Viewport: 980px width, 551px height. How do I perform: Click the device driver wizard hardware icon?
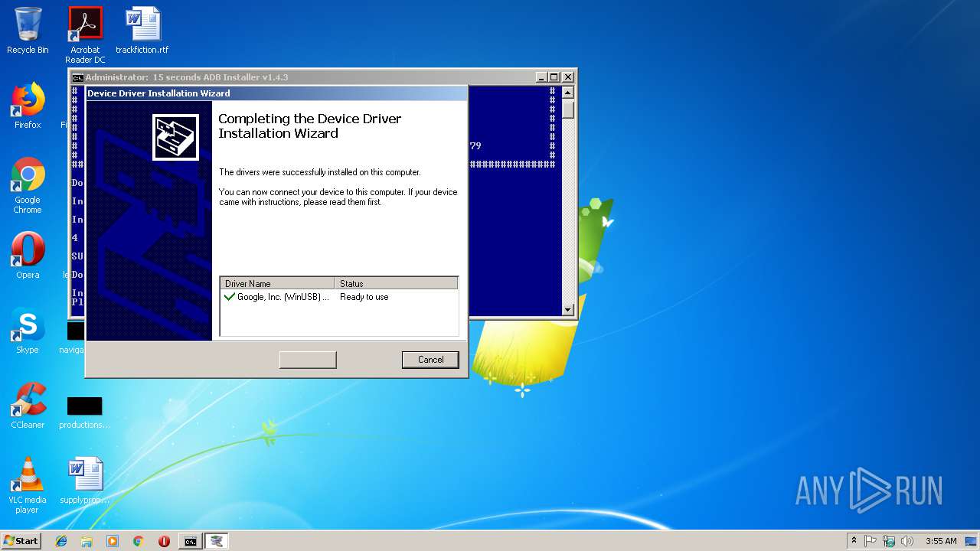point(175,137)
